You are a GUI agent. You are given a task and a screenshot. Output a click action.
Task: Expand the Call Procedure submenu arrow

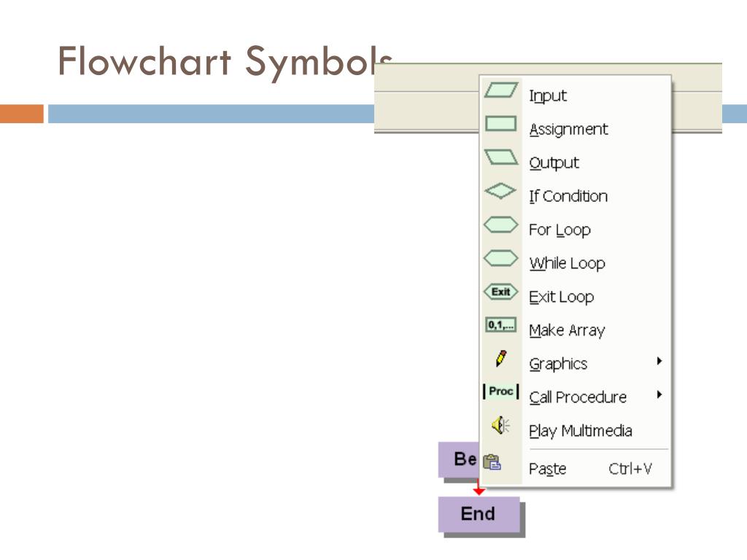coord(659,394)
